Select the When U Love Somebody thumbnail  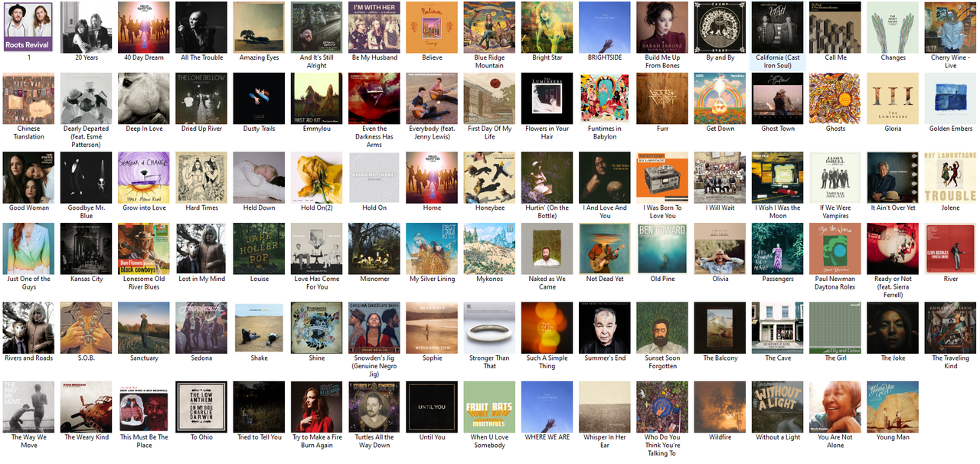(x=489, y=407)
